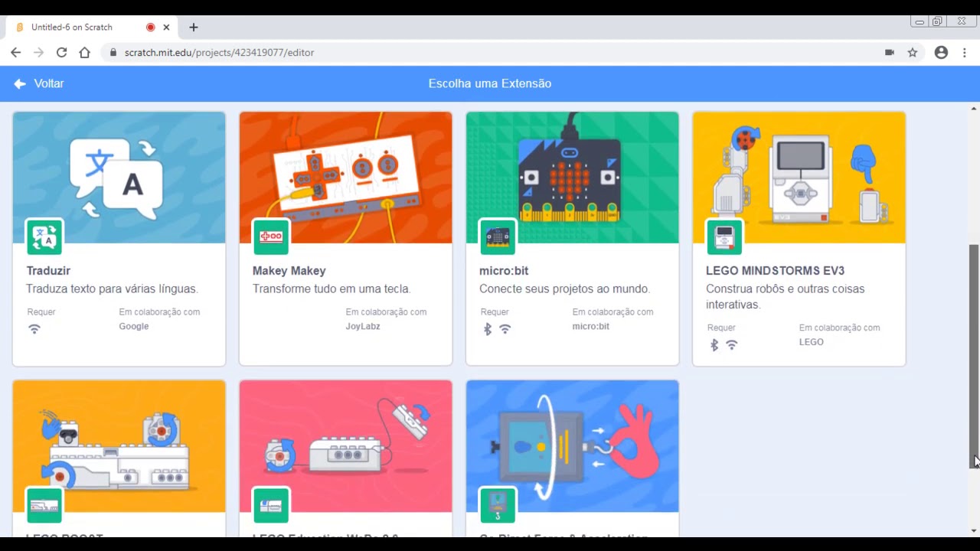Click the Wi-Fi icon under LEGO MINDSTORMS EV3
The image size is (980, 551).
[x=732, y=345]
